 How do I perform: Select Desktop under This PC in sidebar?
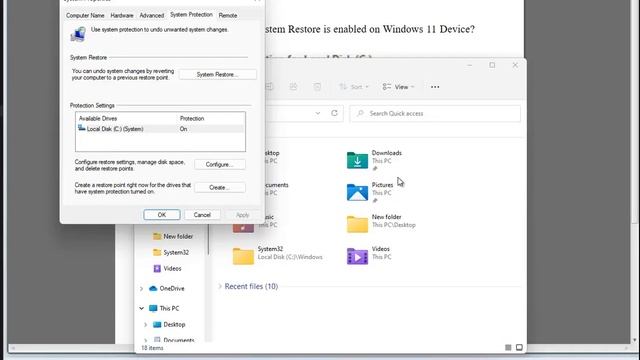[x=174, y=324]
